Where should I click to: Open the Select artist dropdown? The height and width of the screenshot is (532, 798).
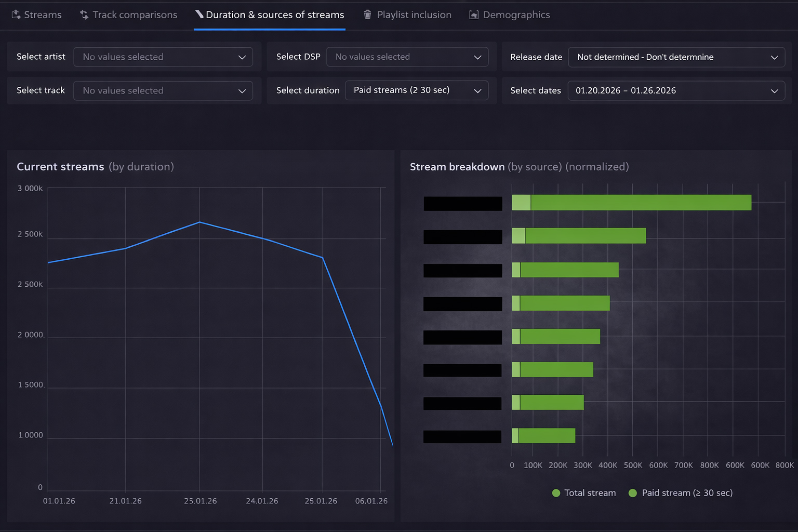(163, 57)
